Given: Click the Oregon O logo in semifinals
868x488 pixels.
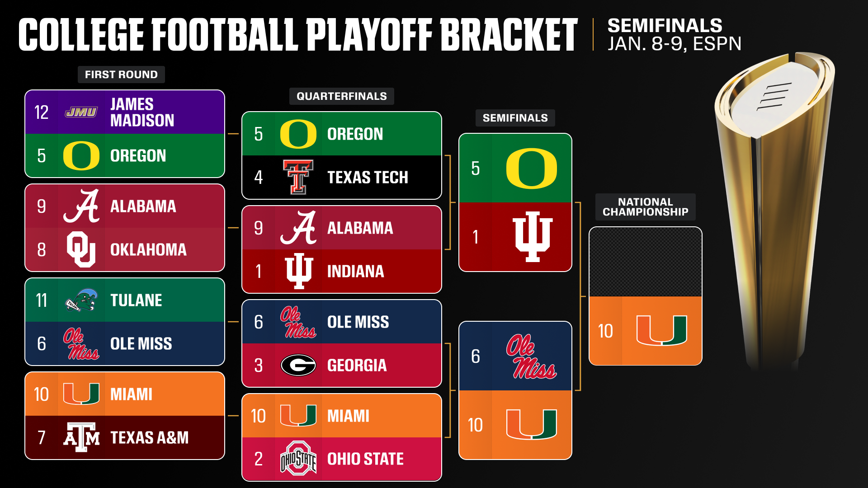Looking at the screenshot, I should click(531, 168).
